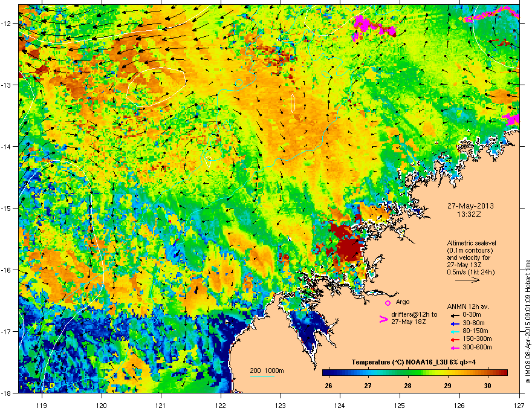Image resolution: width=532 pixels, height=411 pixels.
Task: Click the 122 longitude axis label
Action: 221,405
